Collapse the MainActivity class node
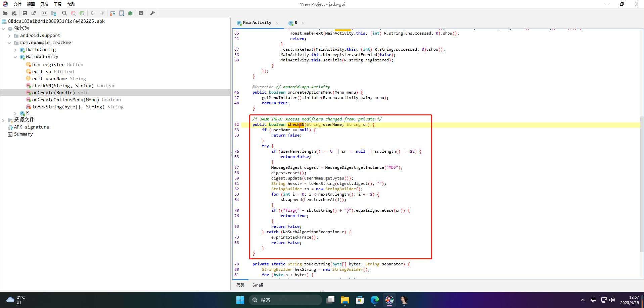The width and height of the screenshot is (644, 308). click(15, 57)
